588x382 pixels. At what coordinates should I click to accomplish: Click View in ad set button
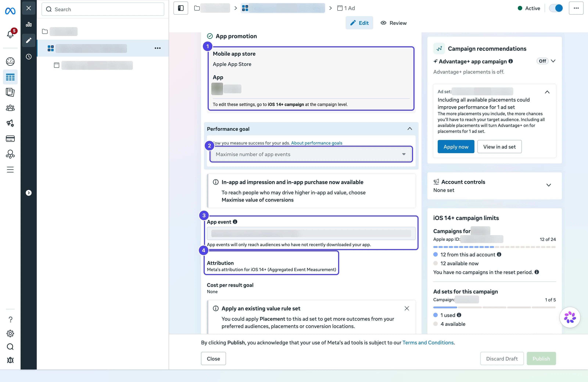[499, 147]
